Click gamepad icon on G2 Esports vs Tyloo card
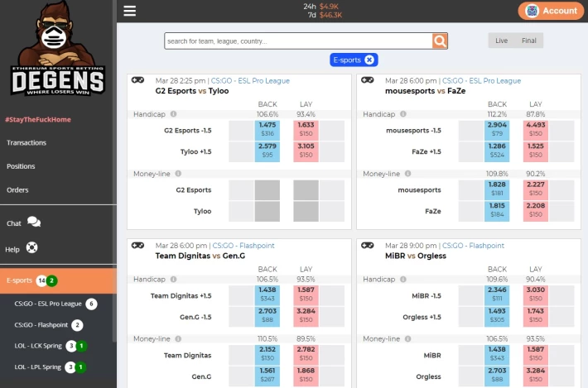Screen dimensions: 588x388 click(x=137, y=80)
